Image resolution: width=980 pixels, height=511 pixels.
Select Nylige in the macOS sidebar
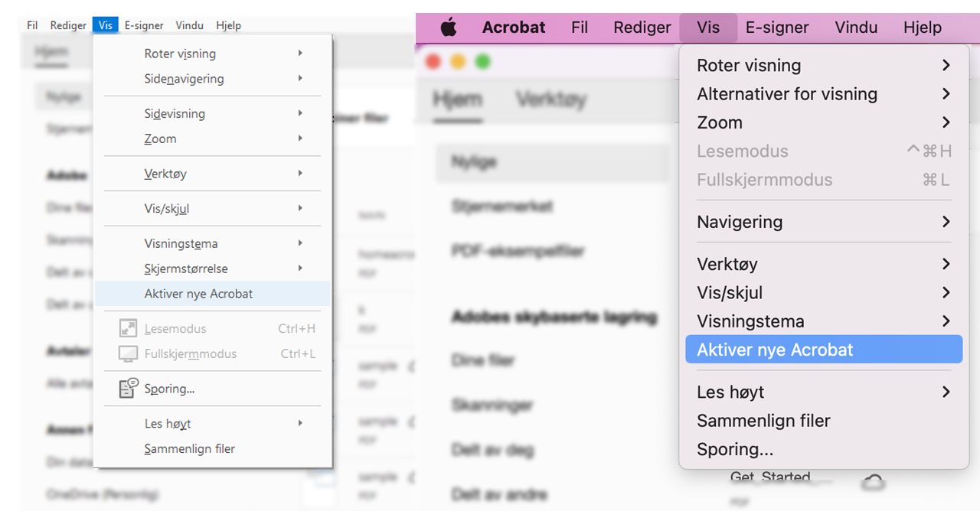click(x=475, y=162)
